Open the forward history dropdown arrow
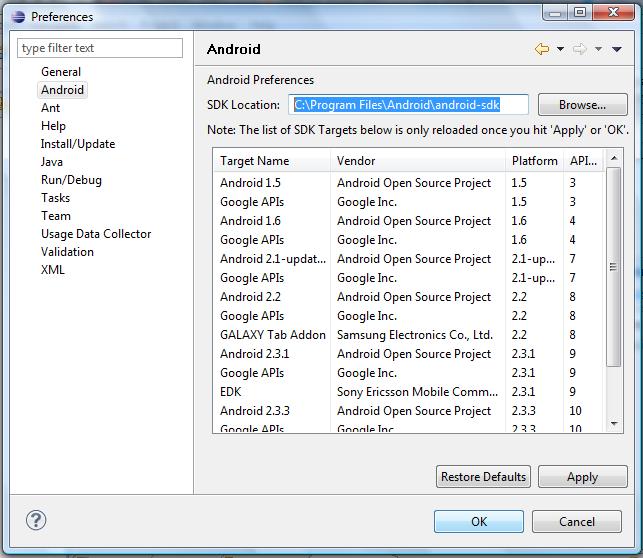Viewport: 643px width, 558px height. pos(598,49)
